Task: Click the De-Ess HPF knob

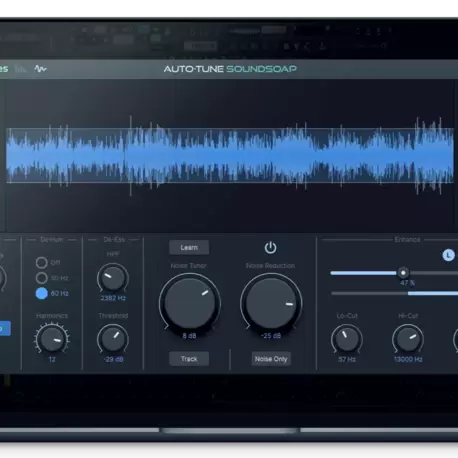Action: point(113,278)
